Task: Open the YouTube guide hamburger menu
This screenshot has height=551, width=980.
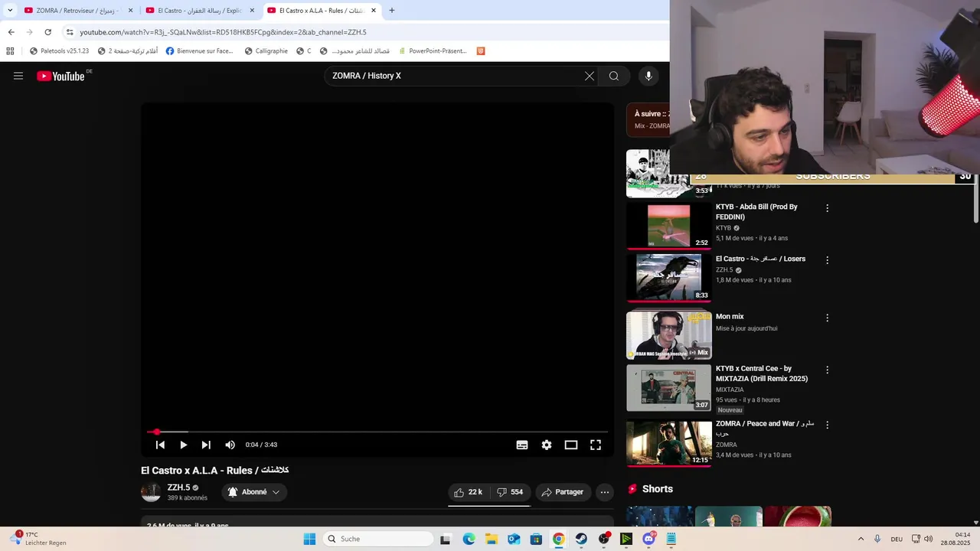Action: (x=18, y=76)
